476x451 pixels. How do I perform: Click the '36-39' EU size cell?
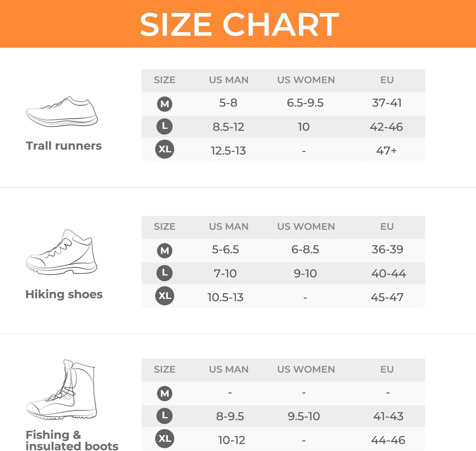click(387, 250)
